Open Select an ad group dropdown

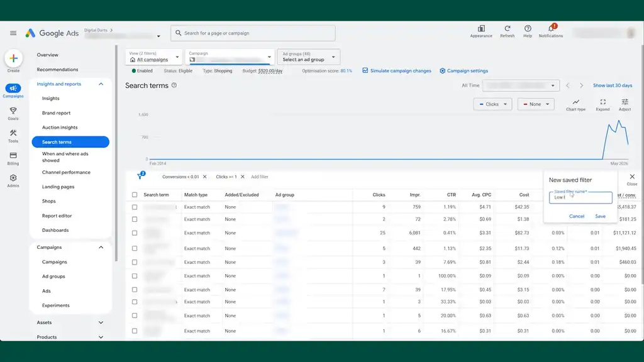(308, 57)
